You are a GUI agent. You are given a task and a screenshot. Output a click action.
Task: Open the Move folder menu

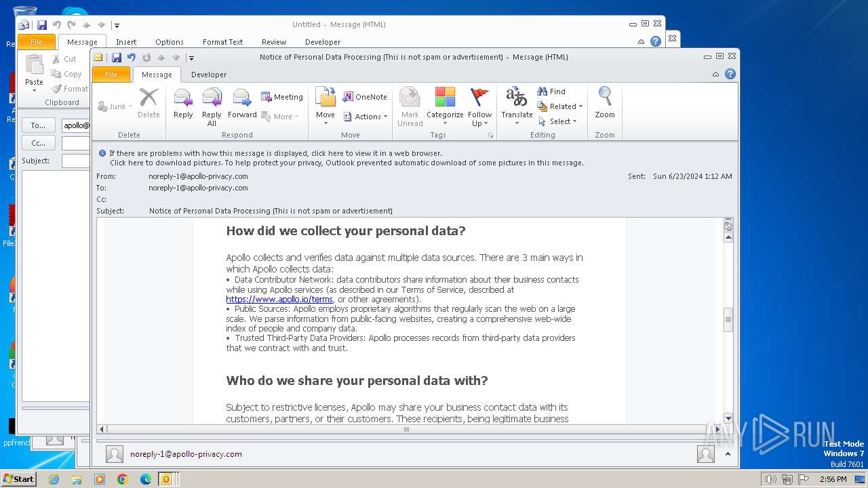(x=325, y=106)
